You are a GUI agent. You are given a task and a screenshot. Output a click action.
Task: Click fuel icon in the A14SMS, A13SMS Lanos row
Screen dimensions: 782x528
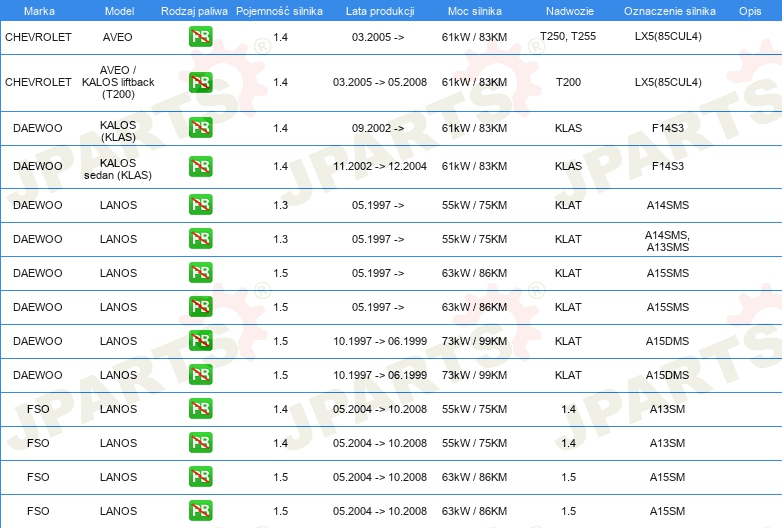[x=200, y=239]
